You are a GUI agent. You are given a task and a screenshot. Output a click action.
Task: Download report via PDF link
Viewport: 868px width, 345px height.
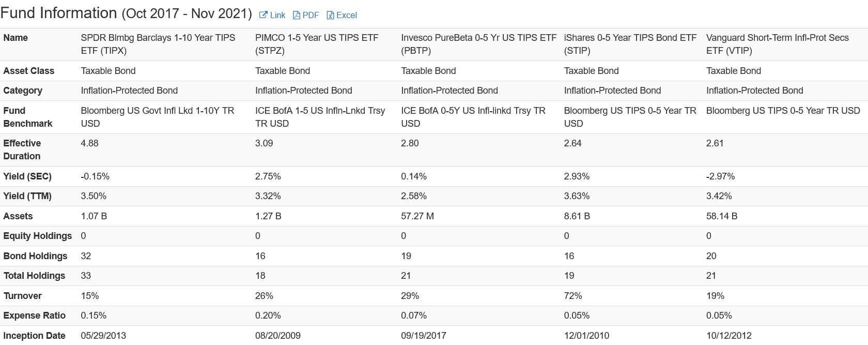[x=311, y=16]
